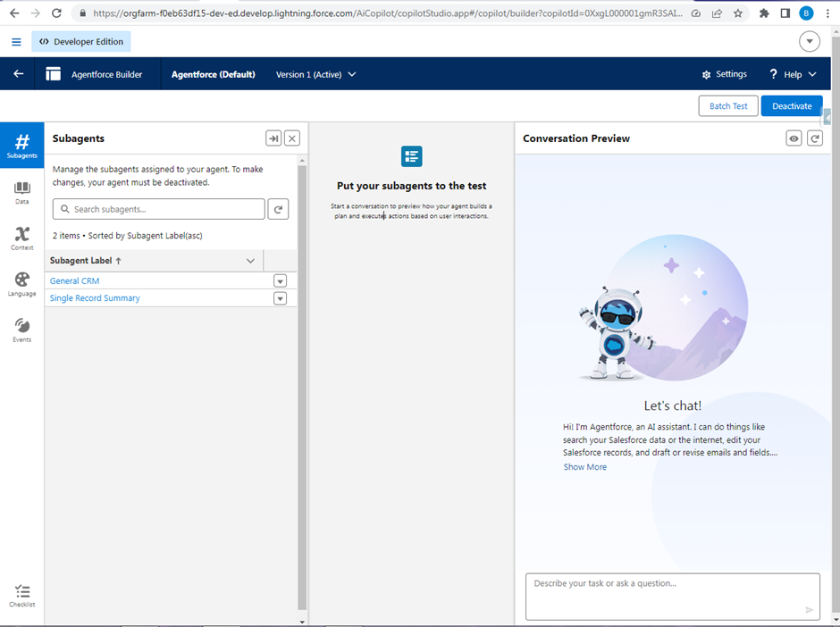The image size is (840, 627).
Task: Click the Agentforce robot mascot illustration
Action: (616, 333)
